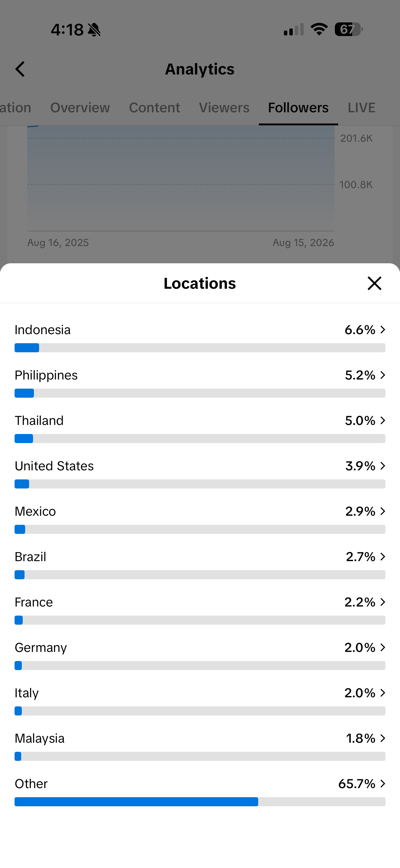Tap the silent mode bell icon

pos(94,30)
